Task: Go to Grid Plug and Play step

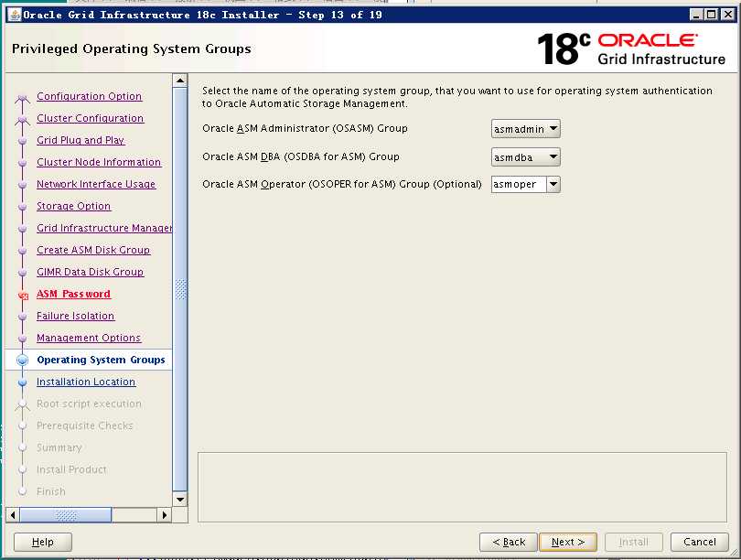Action: pyautogui.click(x=81, y=140)
